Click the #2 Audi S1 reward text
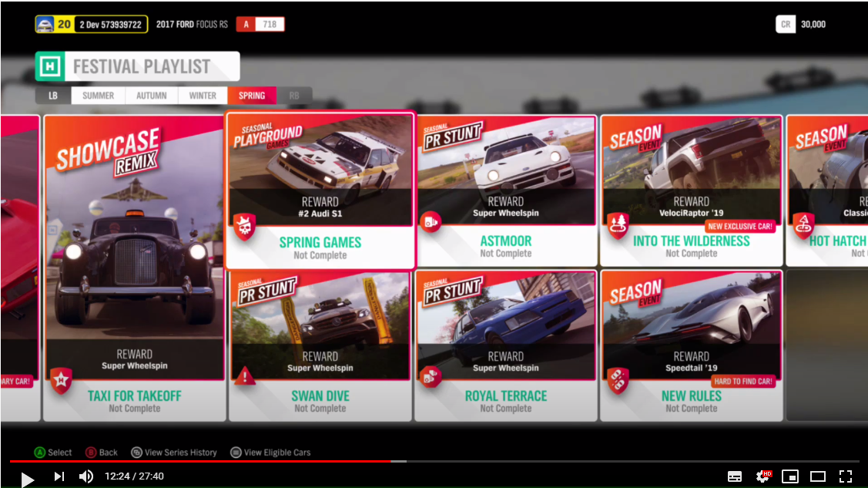The width and height of the screenshot is (868, 488). click(x=320, y=214)
